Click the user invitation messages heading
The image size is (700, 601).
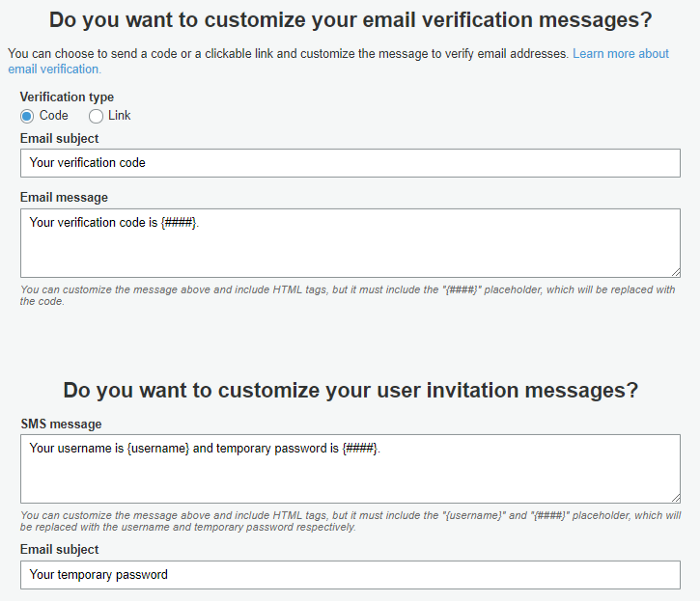350,390
